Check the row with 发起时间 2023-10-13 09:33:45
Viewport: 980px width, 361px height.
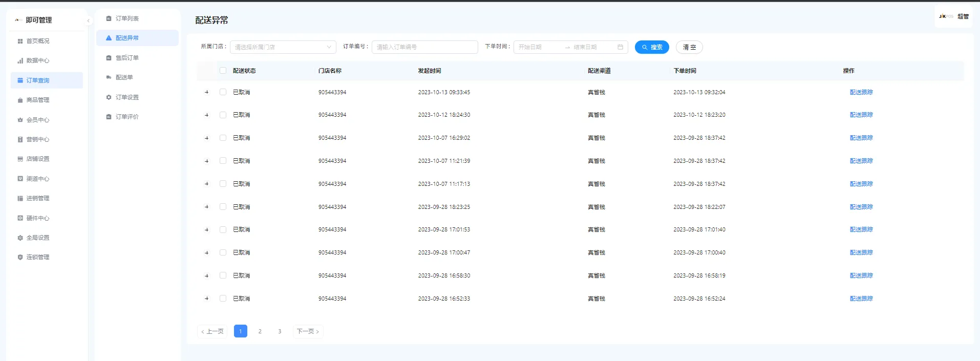pos(223,92)
